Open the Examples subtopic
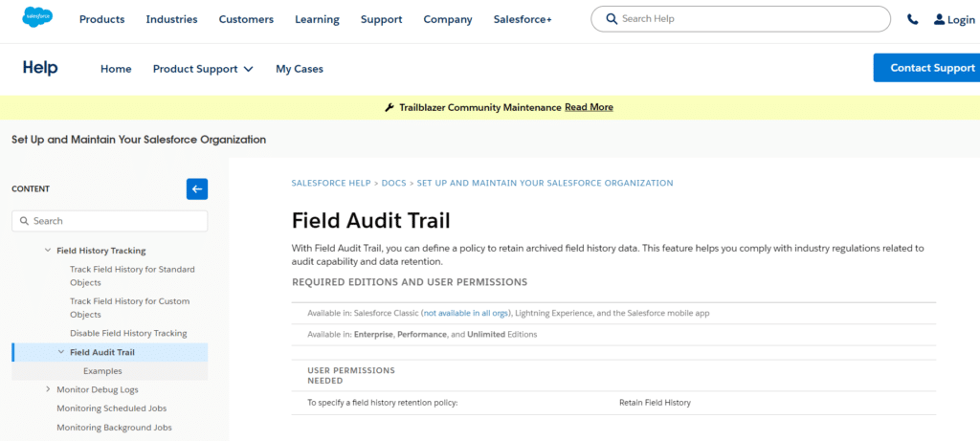The width and height of the screenshot is (980, 441). 102,371
